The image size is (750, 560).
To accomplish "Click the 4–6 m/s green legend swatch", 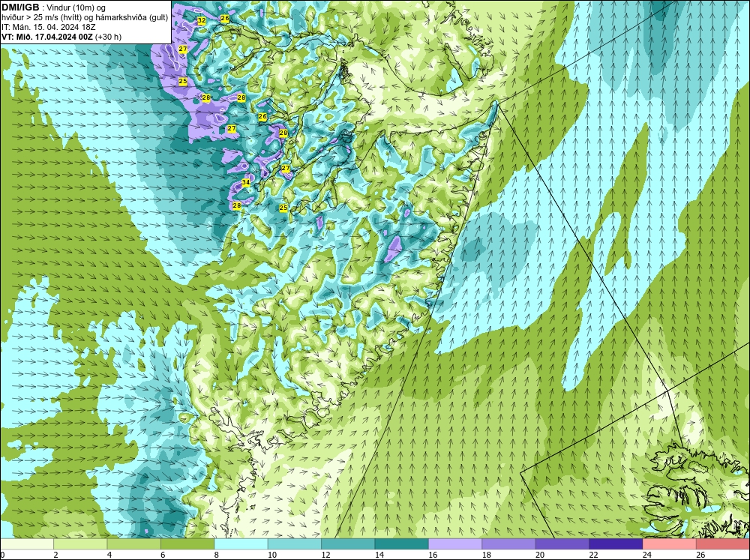I will (134, 544).
